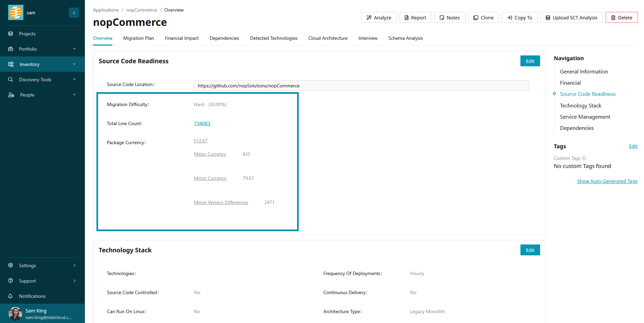Click the Tidal logo at top left
The image size is (644, 323).
(x=16, y=13)
